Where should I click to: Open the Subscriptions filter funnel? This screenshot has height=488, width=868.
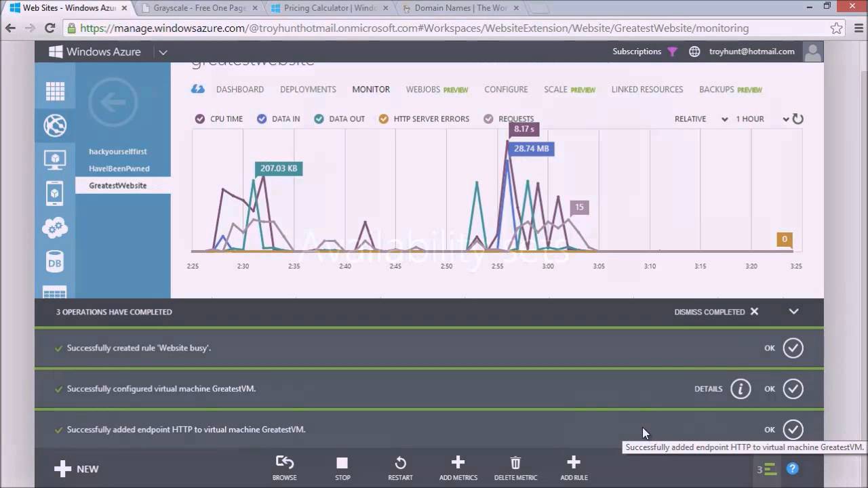[x=672, y=52]
